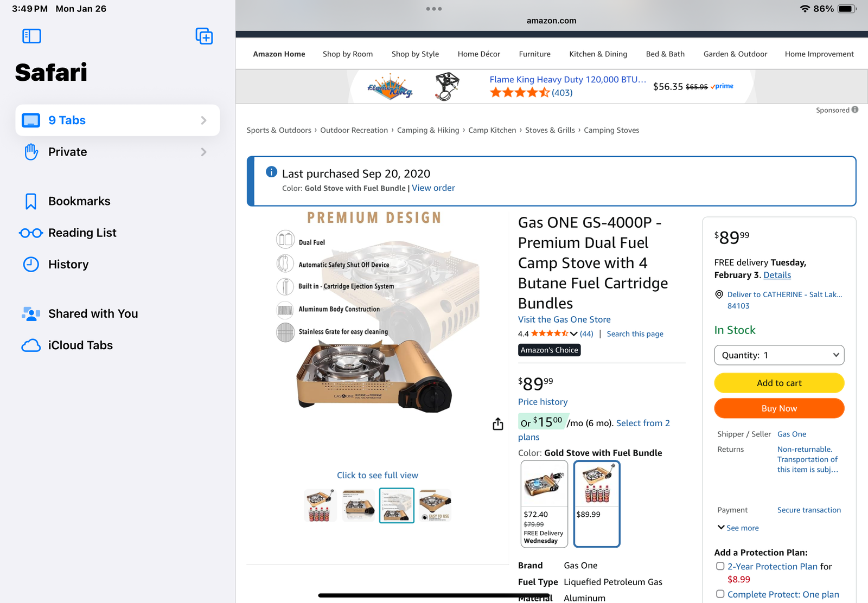Open the Reading List glasses icon

click(31, 233)
